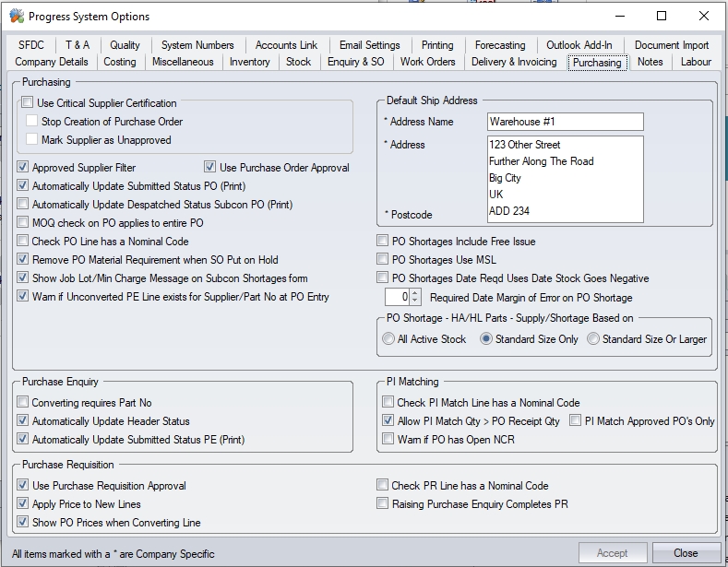Open the Delivery & Invoicing tab

[514, 62]
